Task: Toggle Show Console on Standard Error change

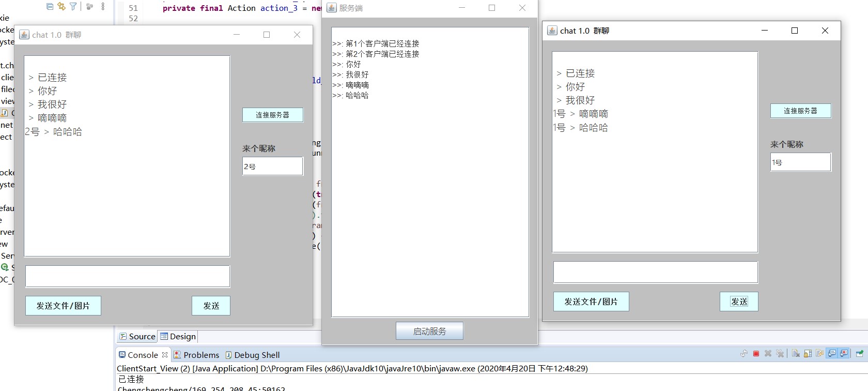Action: pos(844,354)
